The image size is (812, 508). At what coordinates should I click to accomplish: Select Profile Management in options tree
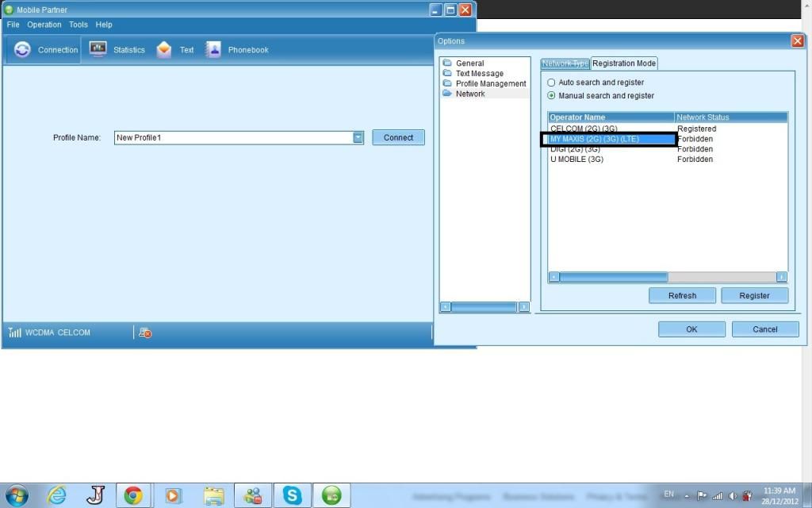tap(490, 83)
